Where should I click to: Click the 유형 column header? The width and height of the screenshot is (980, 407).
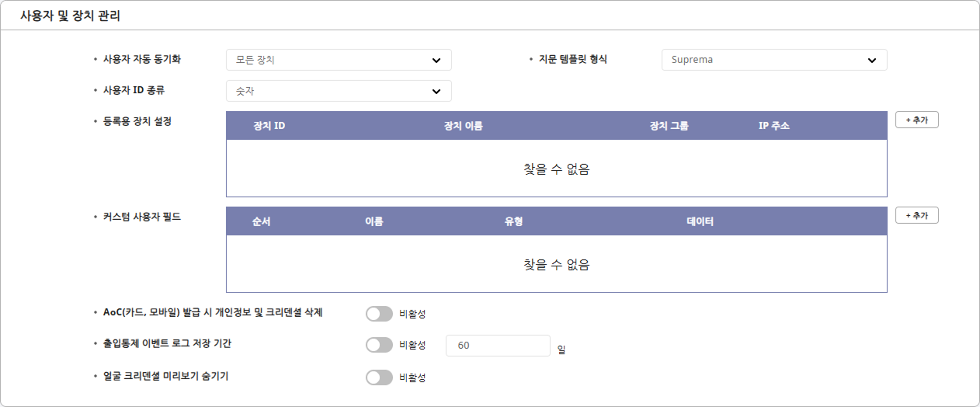pos(513,221)
